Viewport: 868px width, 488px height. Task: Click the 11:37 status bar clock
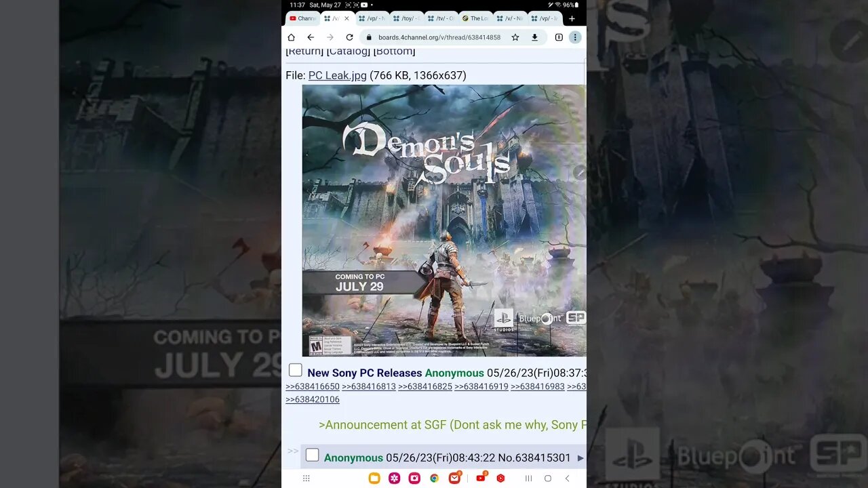[297, 5]
